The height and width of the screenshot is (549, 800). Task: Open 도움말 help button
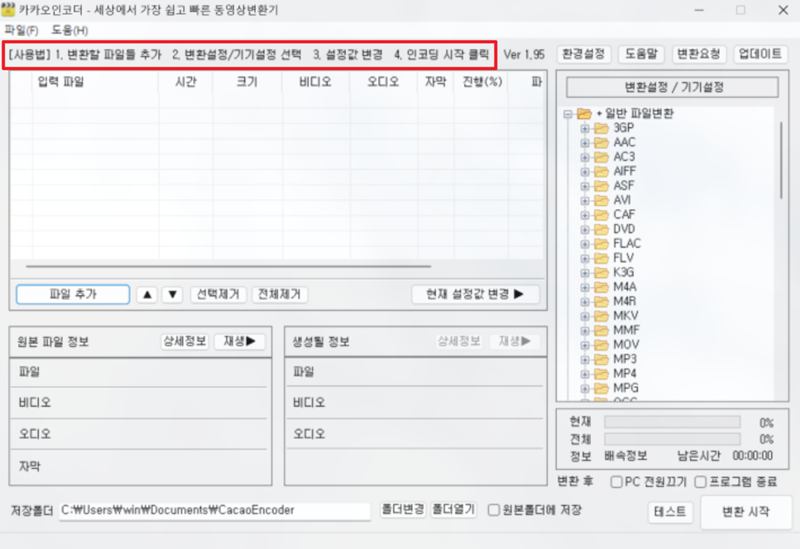coord(641,54)
